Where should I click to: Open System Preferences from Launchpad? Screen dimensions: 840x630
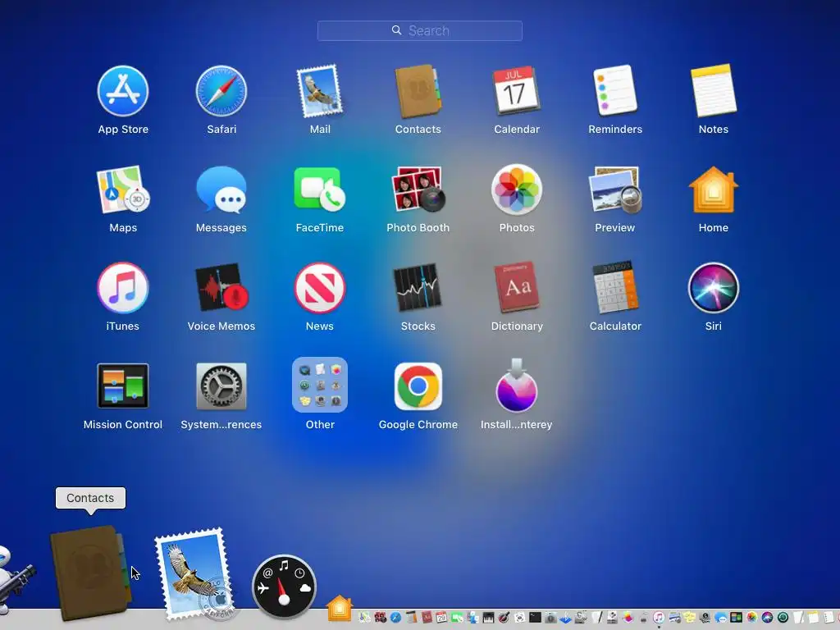(x=221, y=386)
